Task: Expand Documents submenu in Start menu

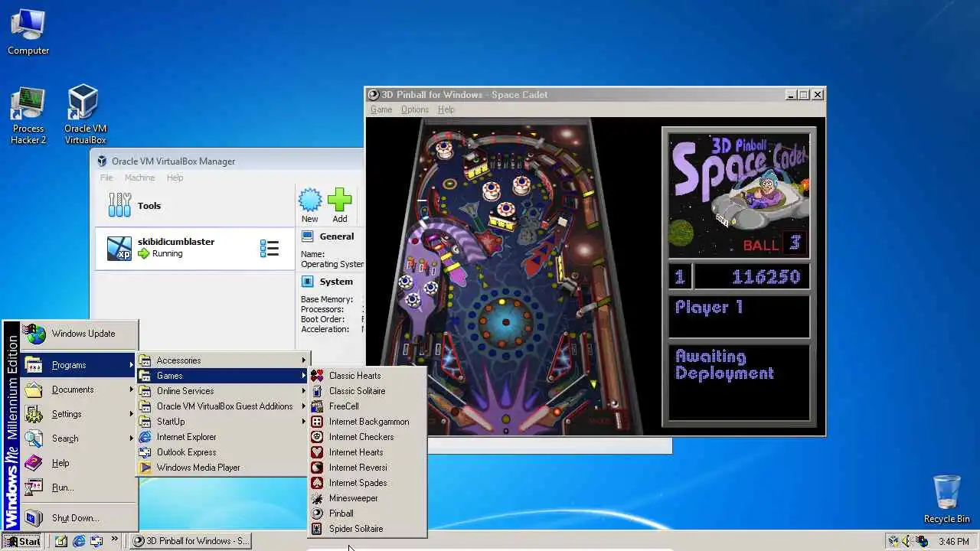Action: click(x=79, y=390)
